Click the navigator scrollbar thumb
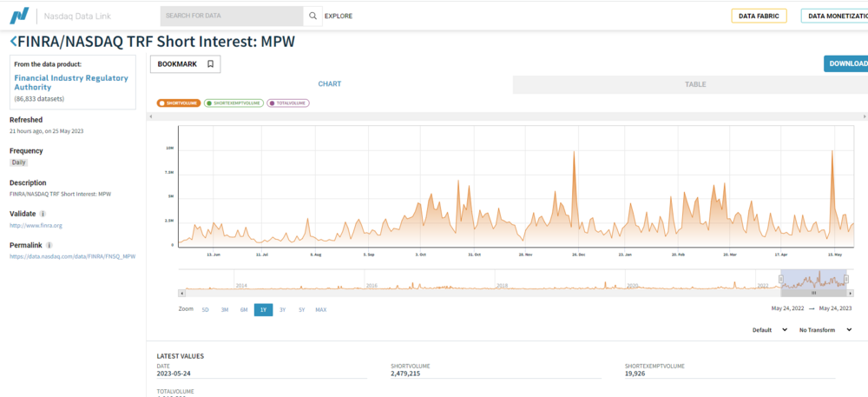 point(814,293)
